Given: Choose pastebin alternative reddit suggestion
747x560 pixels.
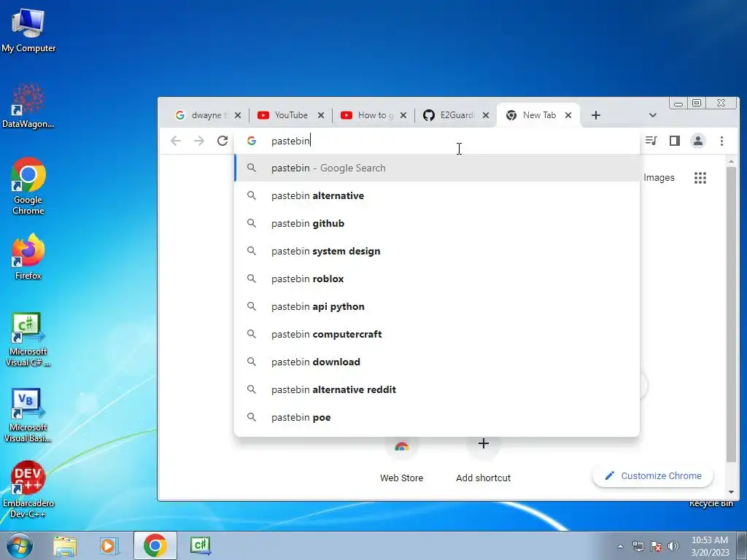Looking at the screenshot, I should point(436,389).
